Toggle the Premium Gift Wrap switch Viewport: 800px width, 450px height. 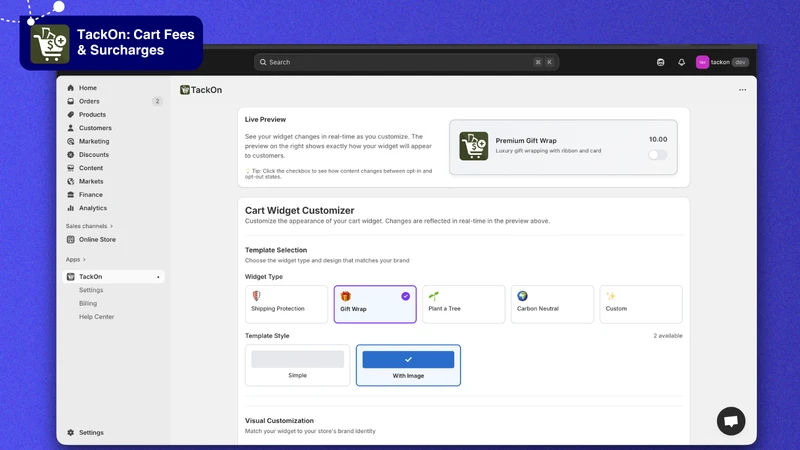(657, 155)
